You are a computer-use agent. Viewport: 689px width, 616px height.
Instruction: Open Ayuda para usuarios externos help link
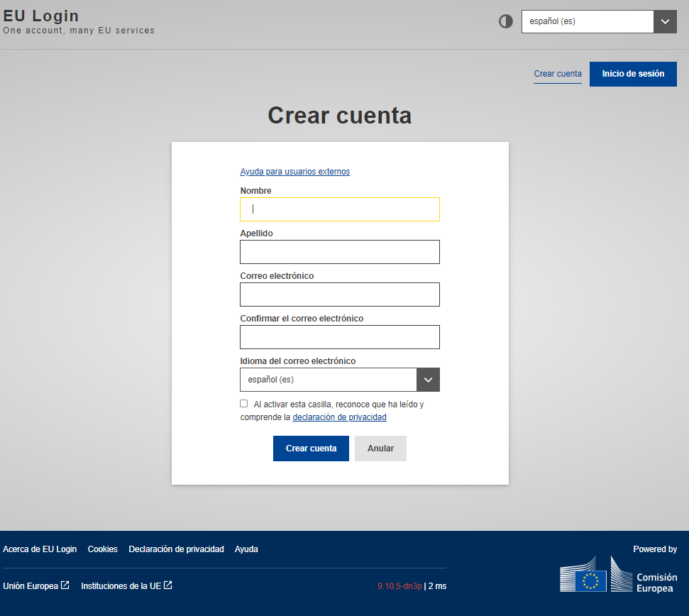pyautogui.click(x=294, y=171)
